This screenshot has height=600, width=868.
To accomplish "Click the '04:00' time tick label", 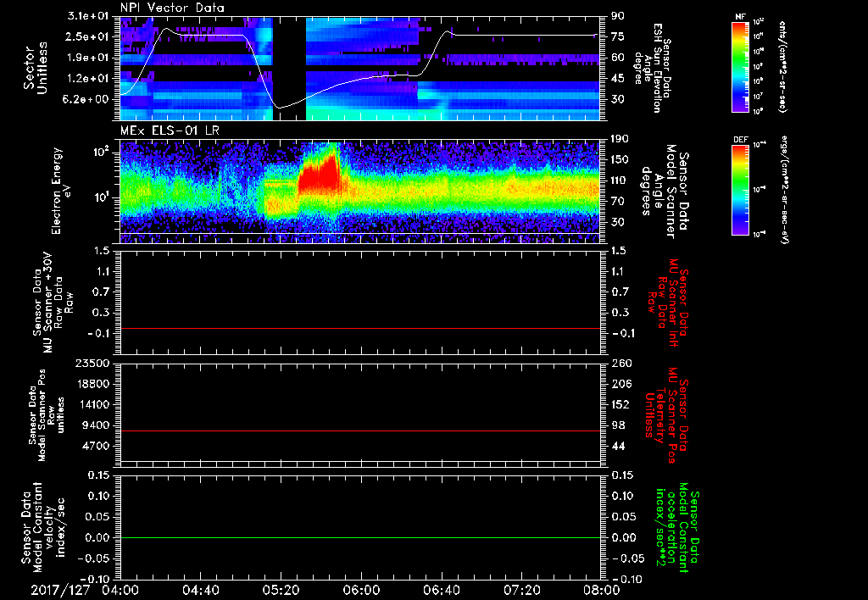I will click(120, 590).
